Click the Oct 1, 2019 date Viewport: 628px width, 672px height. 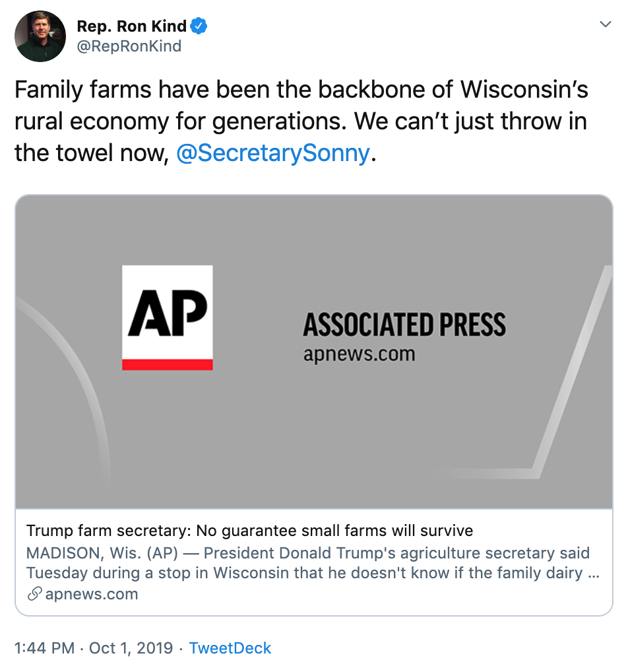coord(131,648)
